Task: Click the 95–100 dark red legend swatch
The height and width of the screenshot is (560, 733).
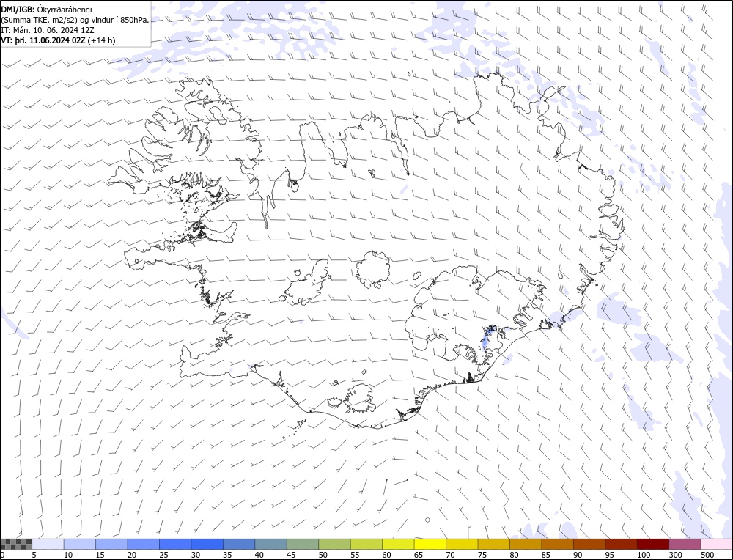Action: click(621, 544)
